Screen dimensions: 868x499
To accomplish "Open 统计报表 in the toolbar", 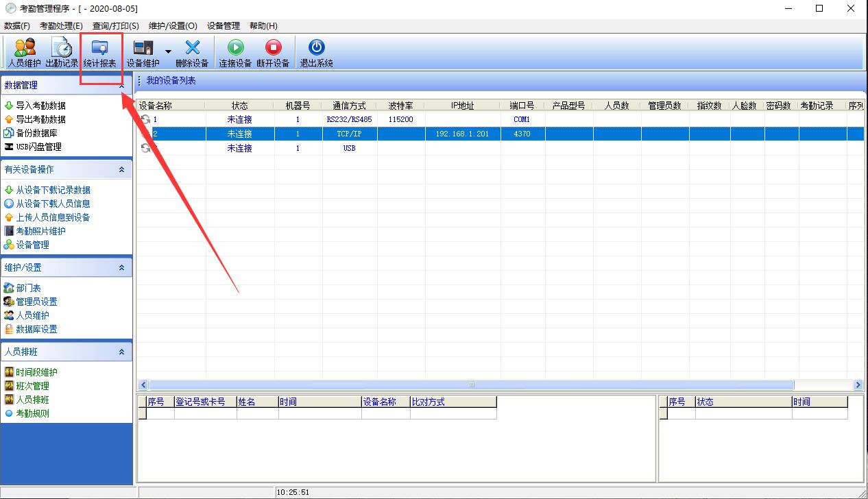I will [x=100, y=52].
